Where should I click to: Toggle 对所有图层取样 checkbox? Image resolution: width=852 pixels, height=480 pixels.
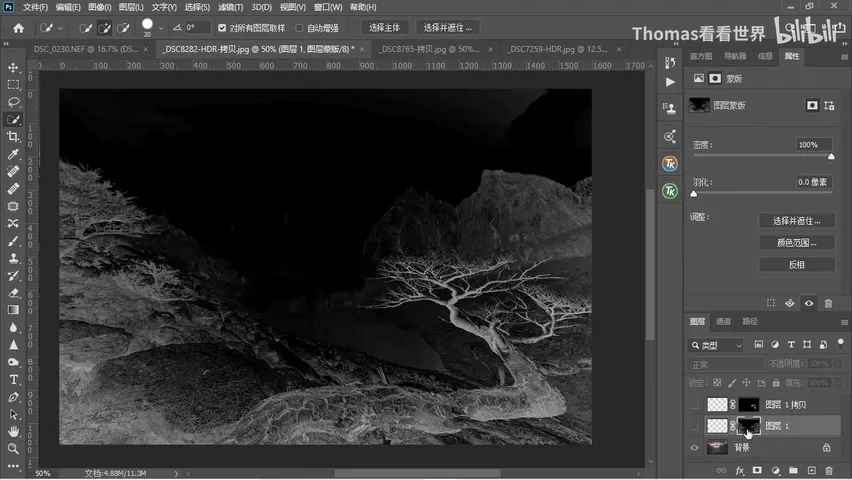click(x=222, y=28)
